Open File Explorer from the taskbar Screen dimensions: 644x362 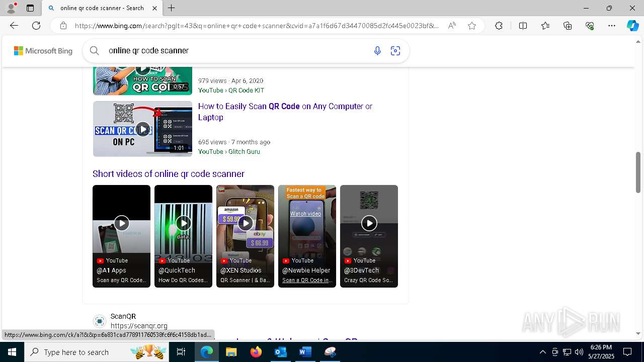point(231,352)
